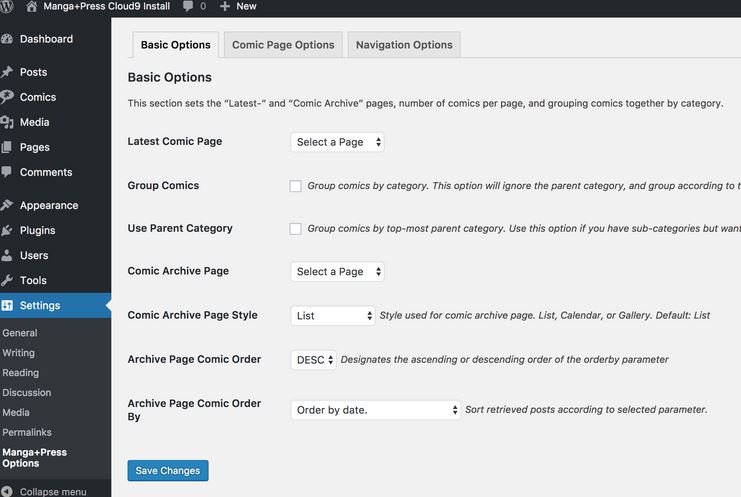Viewport: 741px width, 497px height.
Task: Open the Tools menu
Action: pos(55,281)
